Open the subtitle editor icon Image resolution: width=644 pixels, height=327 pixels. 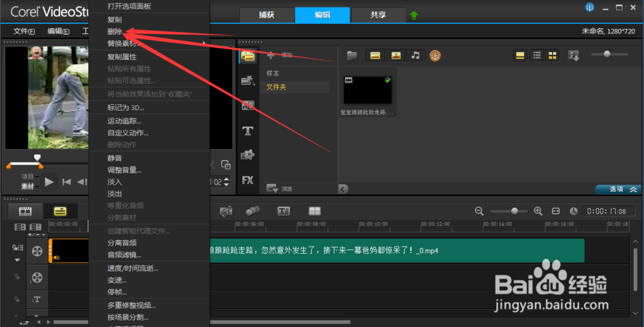click(x=283, y=211)
